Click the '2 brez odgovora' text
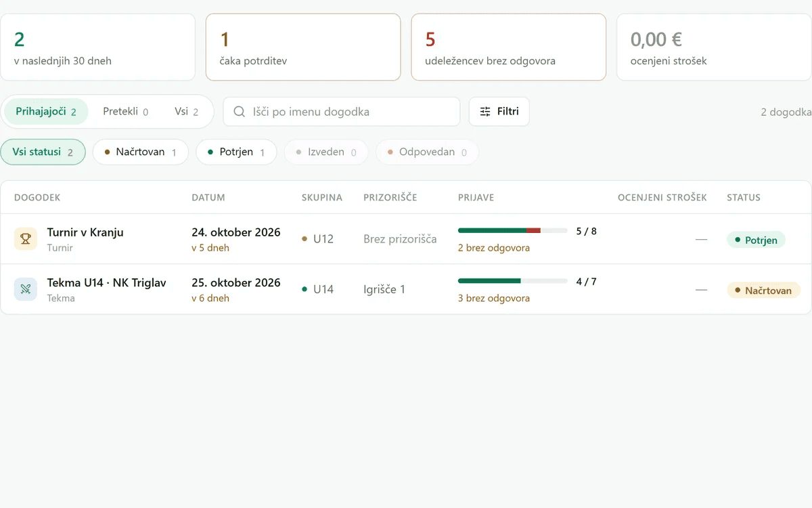Image resolution: width=812 pixels, height=508 pixels. coord(494,248)
